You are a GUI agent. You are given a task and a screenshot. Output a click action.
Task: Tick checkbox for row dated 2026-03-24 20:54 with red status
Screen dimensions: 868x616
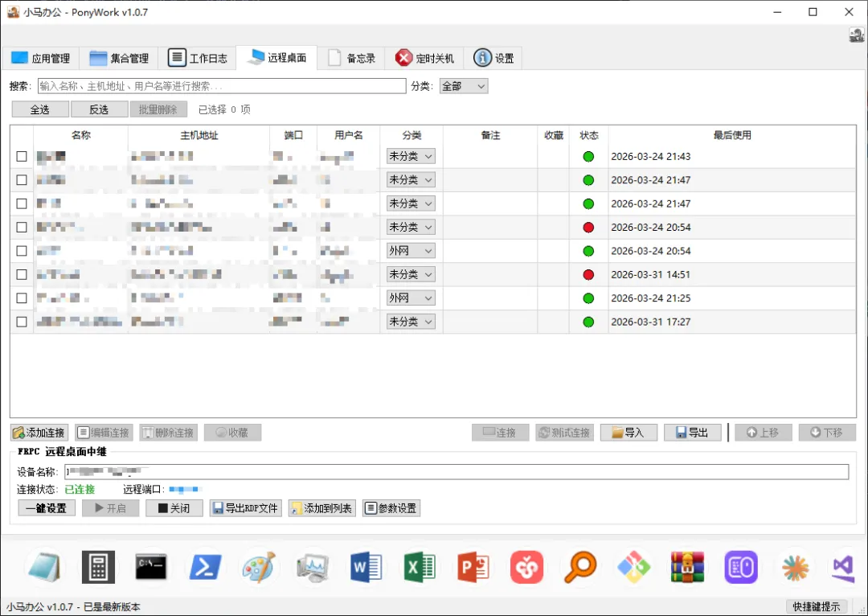22,227
